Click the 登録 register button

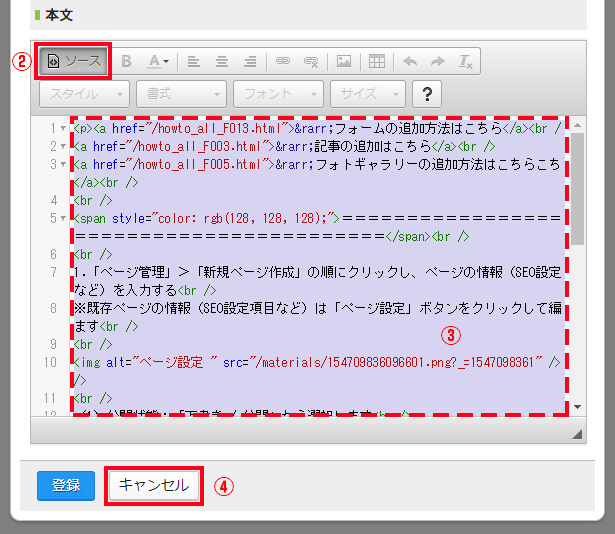pos(66,486)
